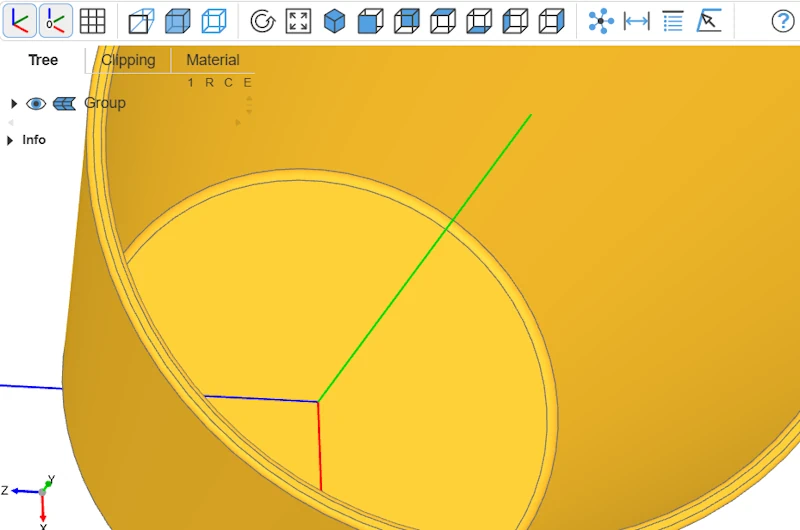Viewport: 800px width, 530px height.
Task: Switch to the Clipping tab
Action: point(128,60)
